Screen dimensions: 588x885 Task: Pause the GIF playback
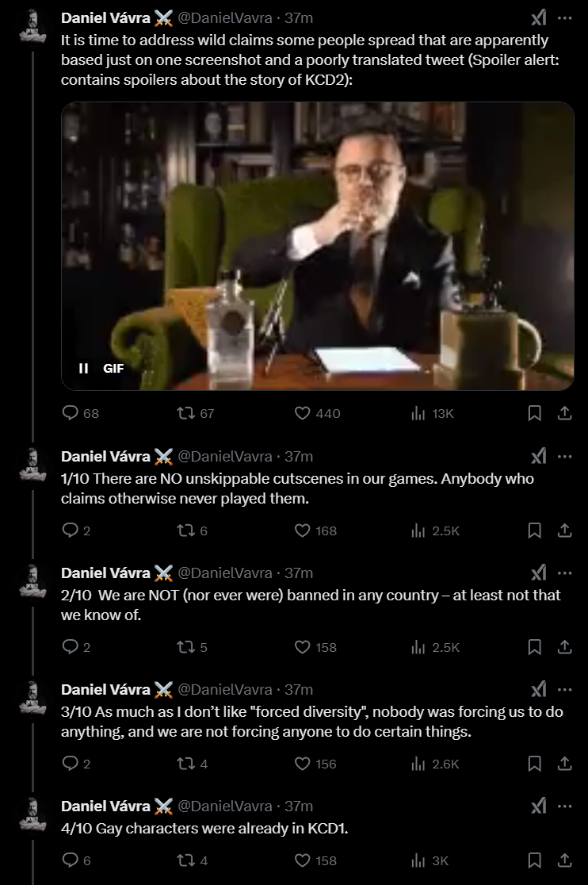point(83,368)
